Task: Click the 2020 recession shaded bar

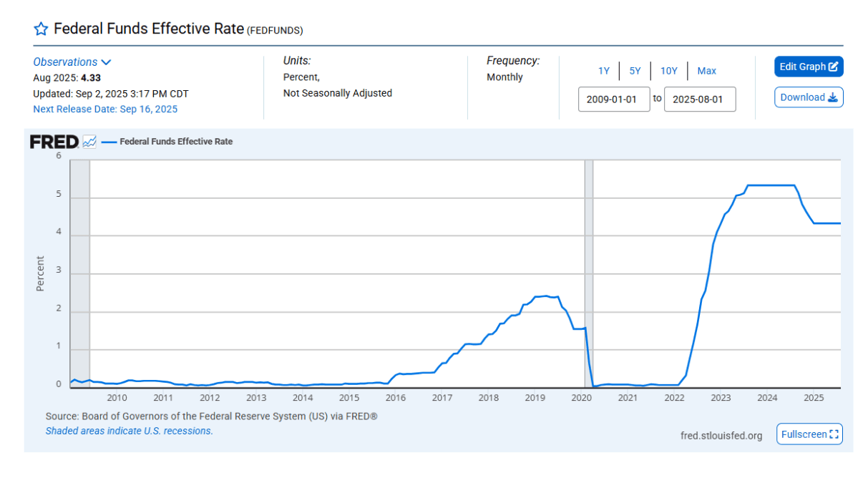Action: (589, 272)
